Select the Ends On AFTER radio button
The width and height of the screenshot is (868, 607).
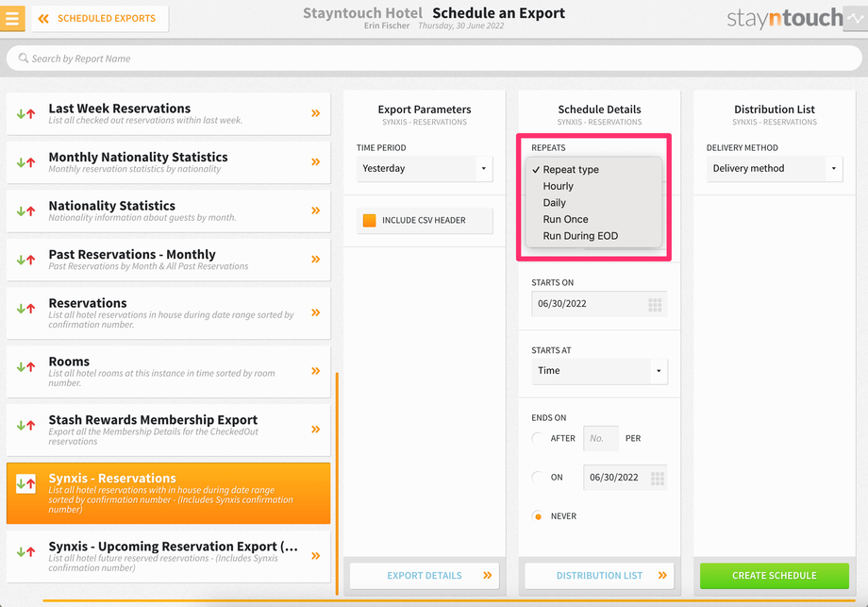coord(537,439)
